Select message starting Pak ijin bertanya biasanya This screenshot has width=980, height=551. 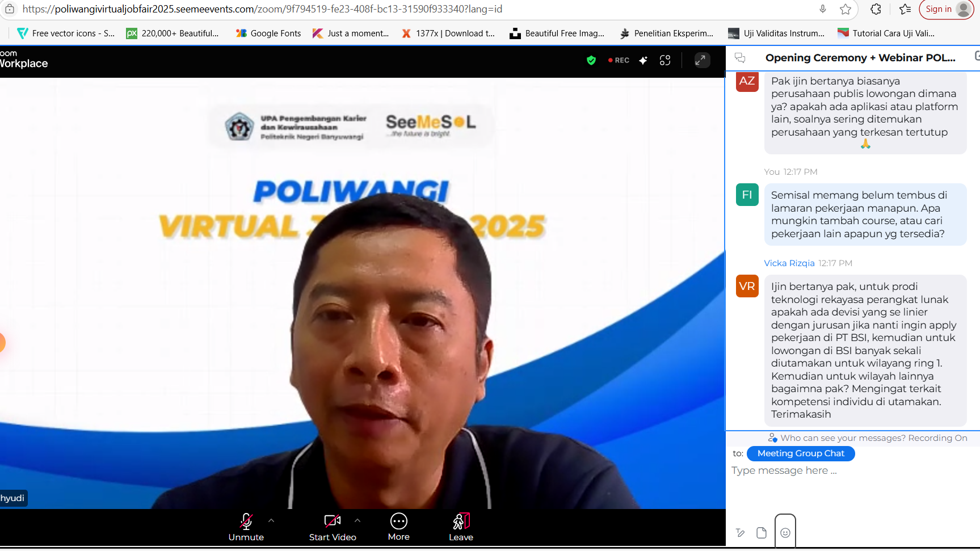pyautogui.click(x=865, y=112)
